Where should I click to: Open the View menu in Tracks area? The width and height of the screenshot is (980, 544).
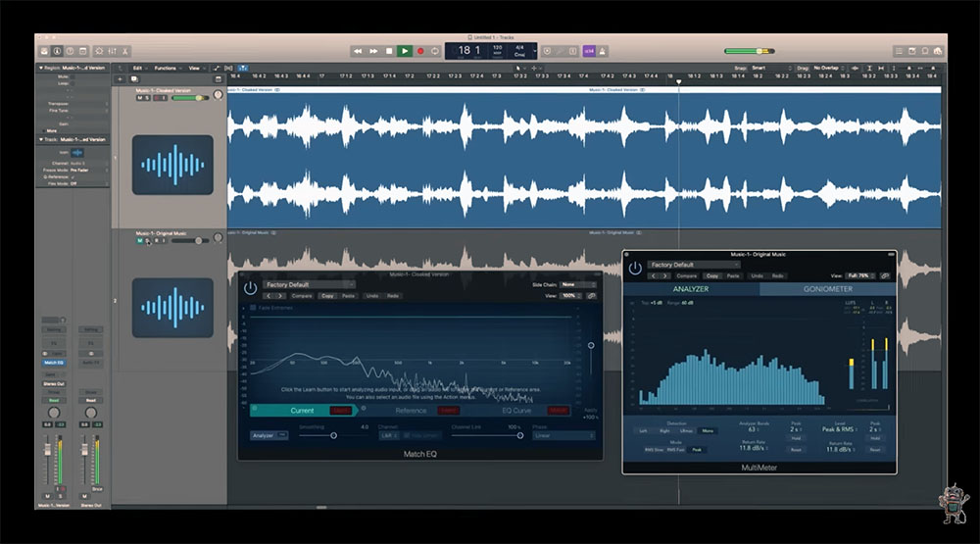click(x=196, y=69)
